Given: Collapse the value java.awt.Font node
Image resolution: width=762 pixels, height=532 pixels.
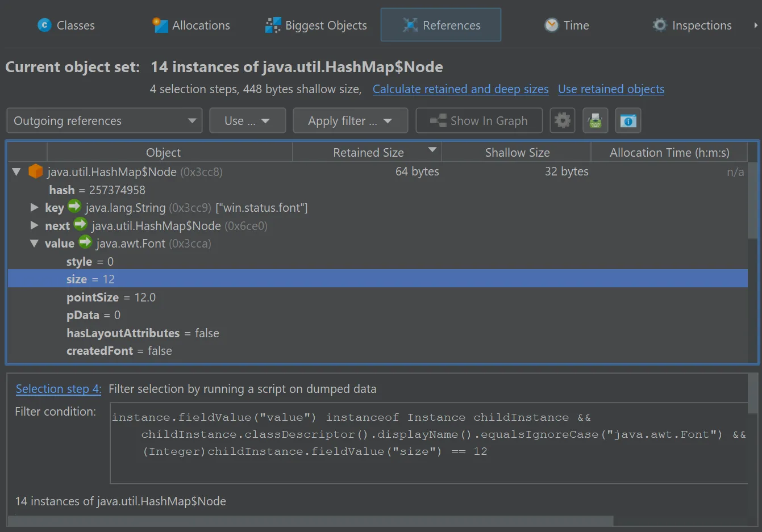Looking at the screenshot, I should (34, 244).
